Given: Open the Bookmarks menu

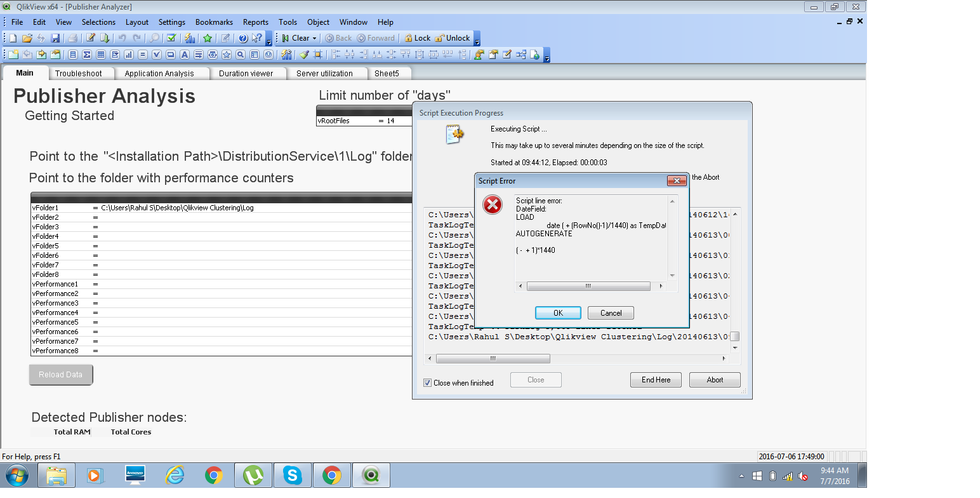Looking at the screenshot, I should tap(214, 22).
